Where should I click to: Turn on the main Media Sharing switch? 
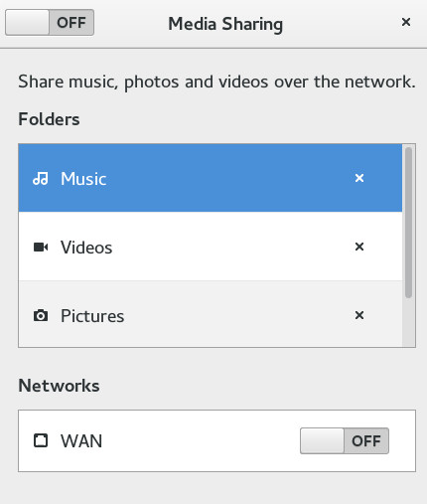coord(50,23)
